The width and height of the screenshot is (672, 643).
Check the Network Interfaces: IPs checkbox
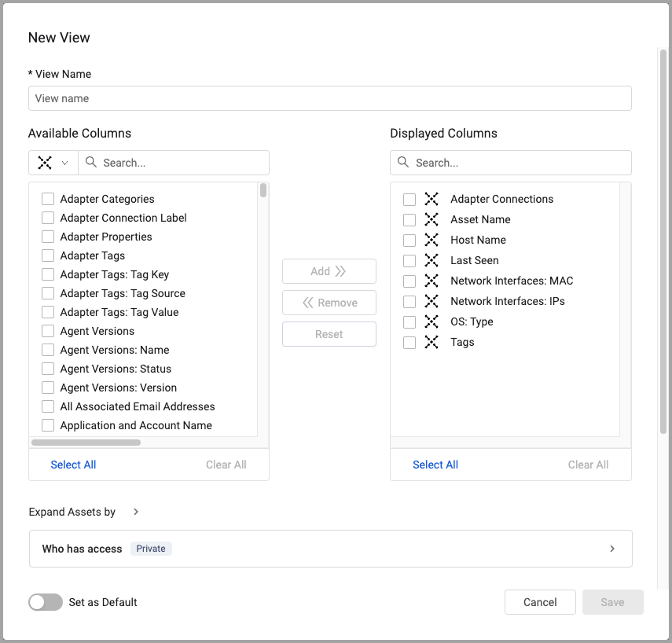coord(409,301)
